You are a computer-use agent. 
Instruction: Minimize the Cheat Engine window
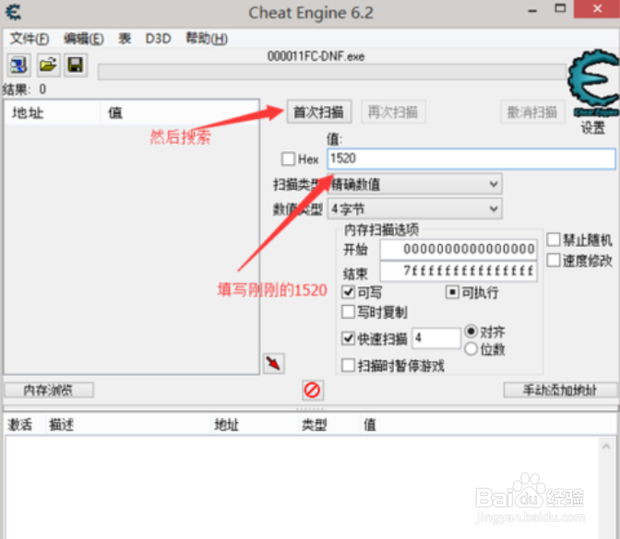coord(533,10)
